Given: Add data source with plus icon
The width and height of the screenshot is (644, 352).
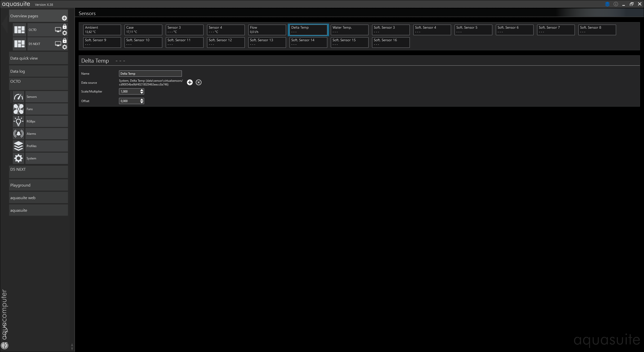Looking at the screenshot, I should 190,82.
